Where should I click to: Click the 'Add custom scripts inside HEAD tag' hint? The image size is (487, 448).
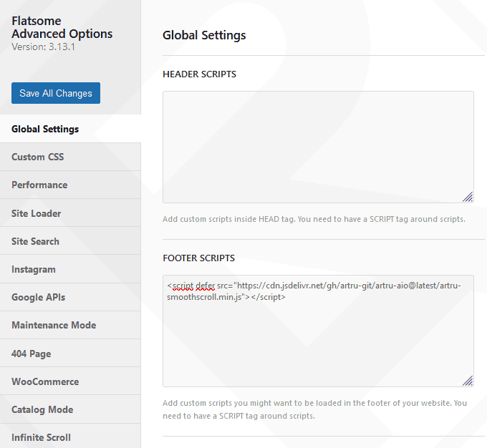click(x=314, y=219)
